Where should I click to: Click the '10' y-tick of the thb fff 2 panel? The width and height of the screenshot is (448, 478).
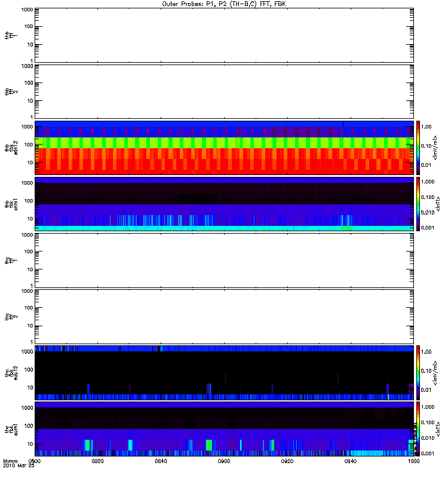30,101
